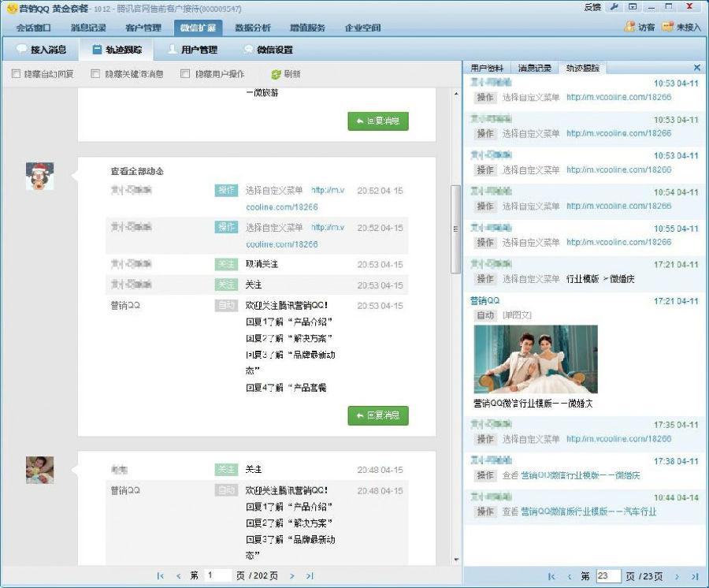Click the dropdown box icon in title bar
This screenshot has height=588, width=709.
point(633,7)
